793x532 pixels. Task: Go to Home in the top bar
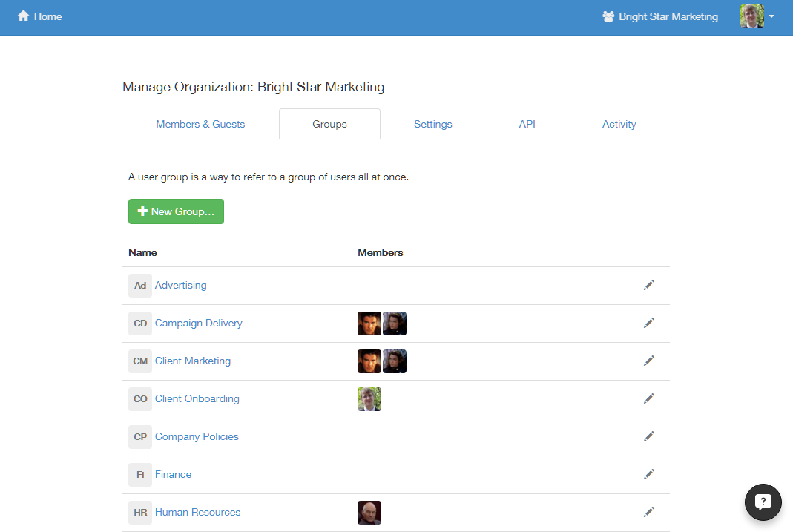pyautogui.click(x=40, y=16)
